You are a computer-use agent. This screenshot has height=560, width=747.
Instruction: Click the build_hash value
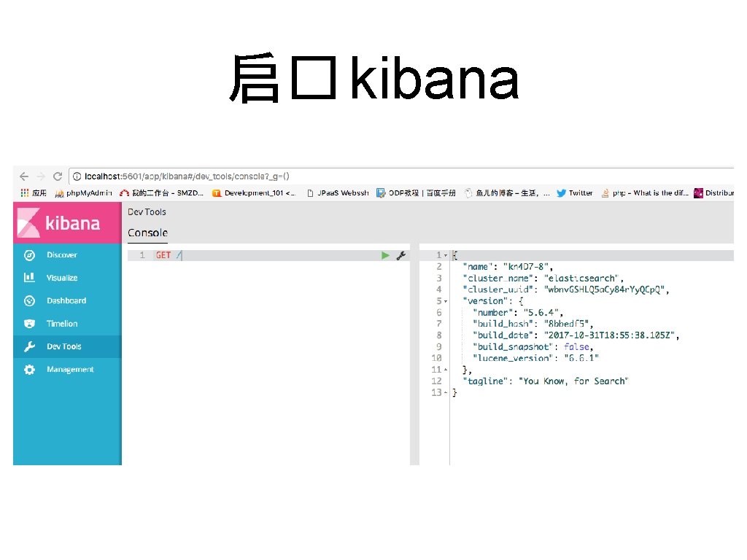pos(566,324)
